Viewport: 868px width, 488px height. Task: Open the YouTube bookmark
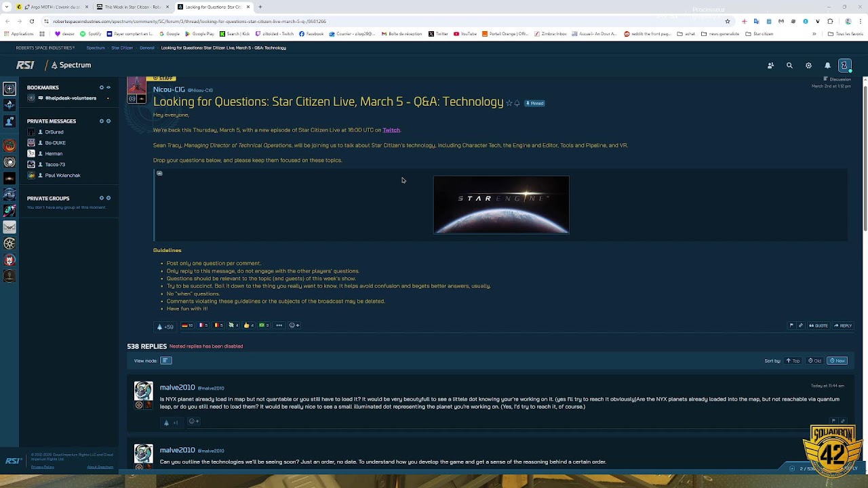point(465,34)
